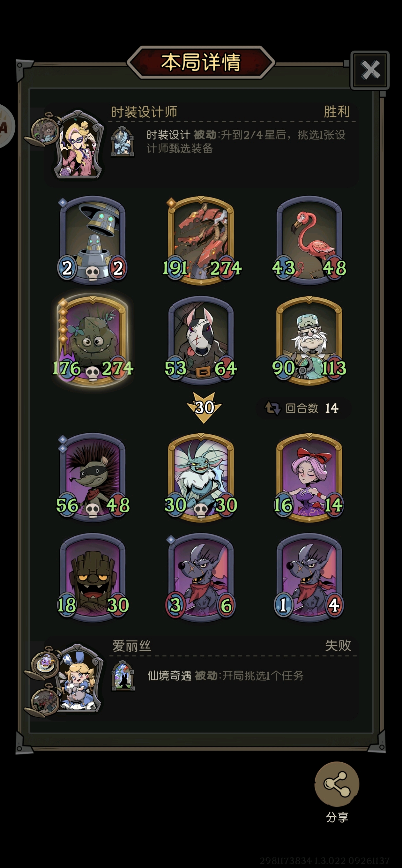The width and height of the screenshot is (402, 868).
Task: Tap the old engineer card 90/113
Action: point(309,340)
